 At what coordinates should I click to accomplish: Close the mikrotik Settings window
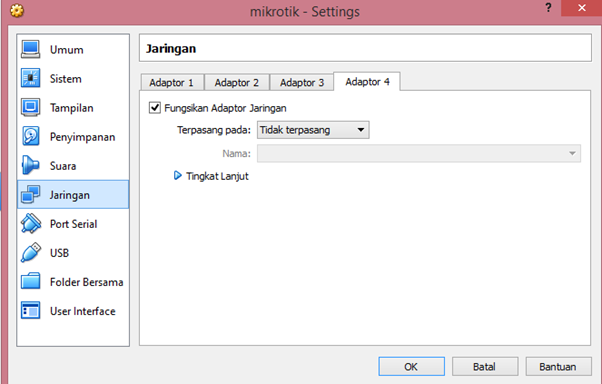[x=581, y=8]
